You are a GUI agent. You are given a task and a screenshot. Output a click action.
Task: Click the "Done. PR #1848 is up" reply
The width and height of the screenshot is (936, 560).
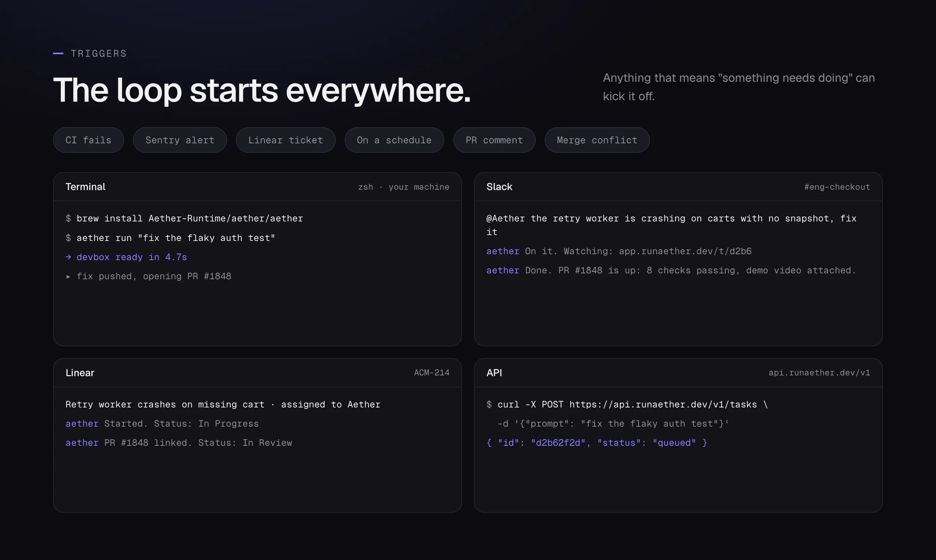click(x=671, y=270)
